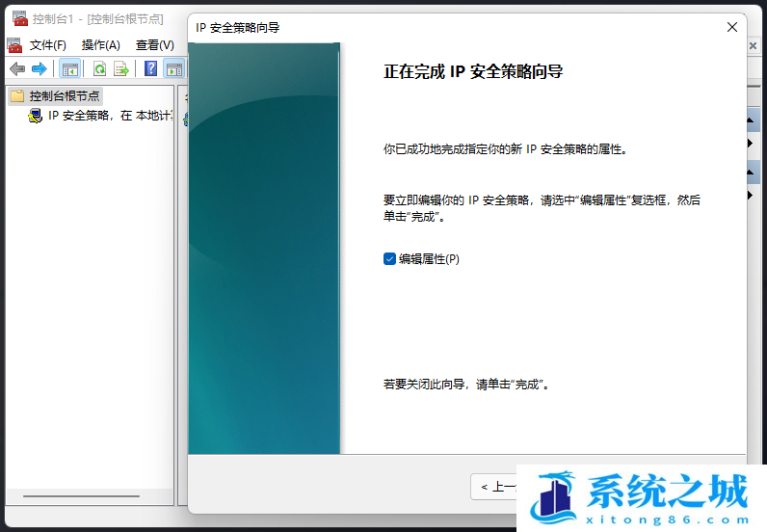This screenshot has width=767, height=532.
Task: Click the paragraph starting 要立即编辑你的 IP 安全策略
Action: click(x=542, y=208)
